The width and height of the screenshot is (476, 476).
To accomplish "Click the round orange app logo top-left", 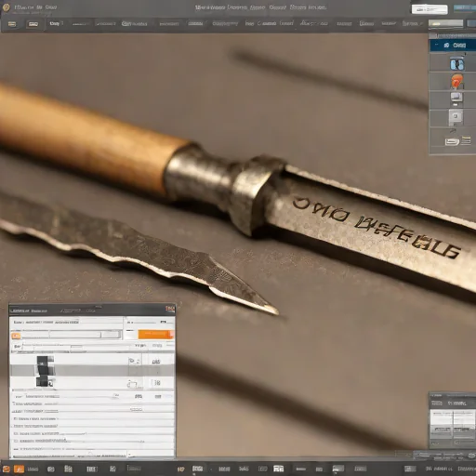I will pyautogui.click(x=7, y=7).
